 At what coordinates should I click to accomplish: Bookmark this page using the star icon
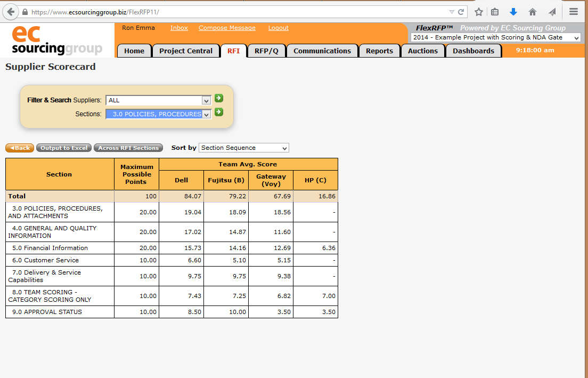[x=478, y=11]
